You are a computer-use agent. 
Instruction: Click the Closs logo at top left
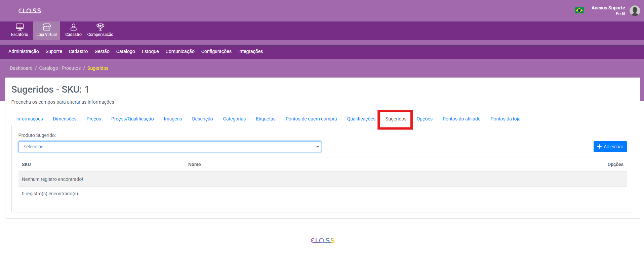click(x=30, y=11)
